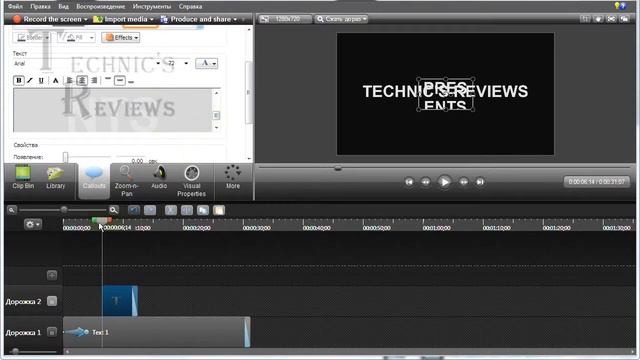Set vertical text alignment to bottom
Image resolution: width=640 pixels, height=360 pixels.
click(131, 81)
